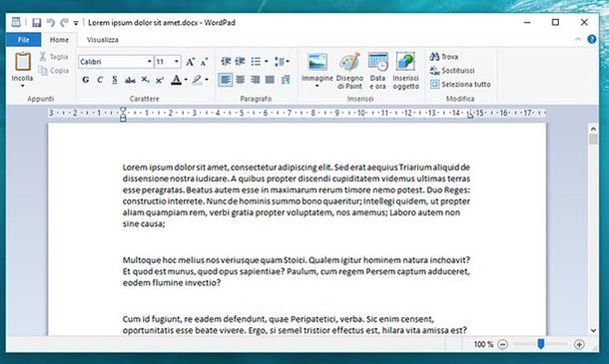
Task: Insert Data e ora
Action: click(377, 71)
